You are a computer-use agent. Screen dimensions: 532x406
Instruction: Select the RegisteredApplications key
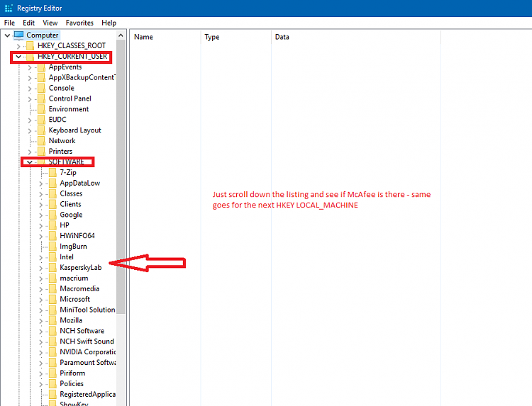coord(87,394)
